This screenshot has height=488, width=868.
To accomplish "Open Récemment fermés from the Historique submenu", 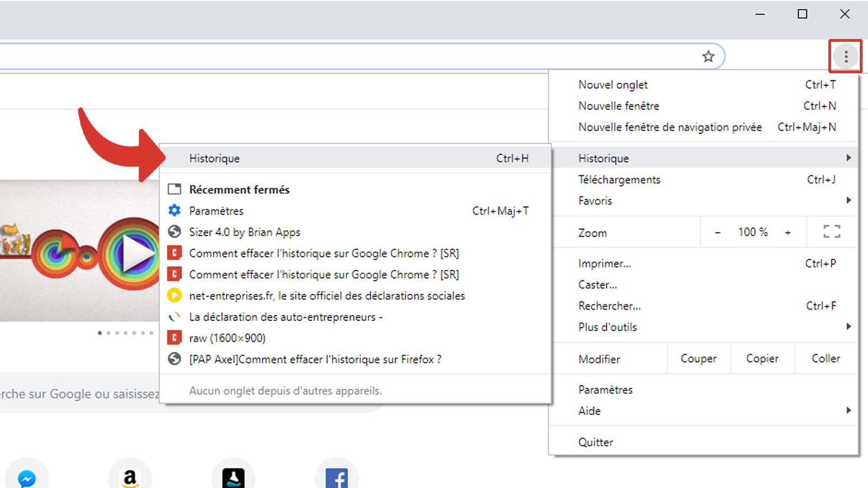I will point(239,189).
